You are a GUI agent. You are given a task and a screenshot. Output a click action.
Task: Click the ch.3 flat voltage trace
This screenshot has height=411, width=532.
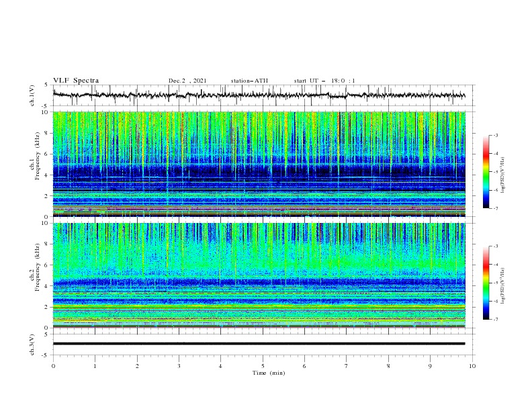259,344
